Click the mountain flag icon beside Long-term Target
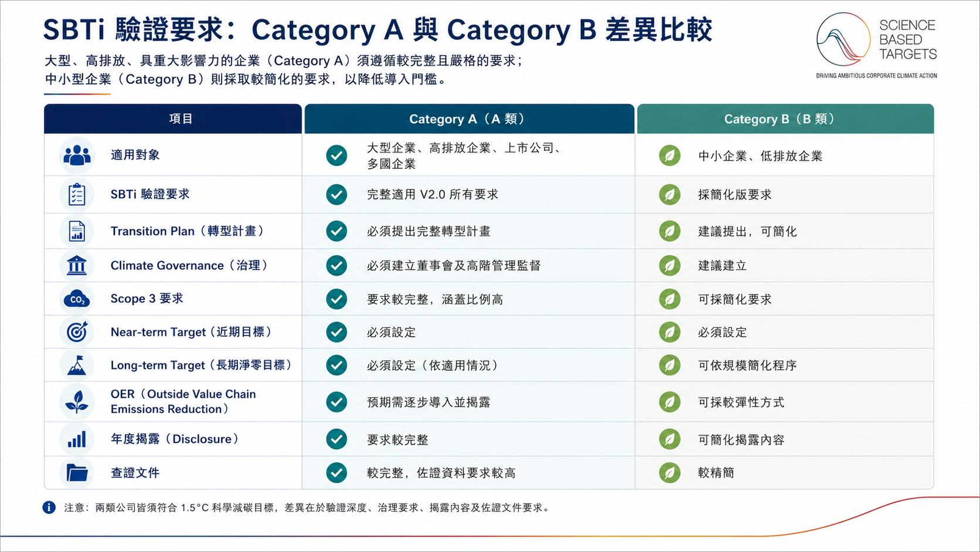 coord(77,365)
